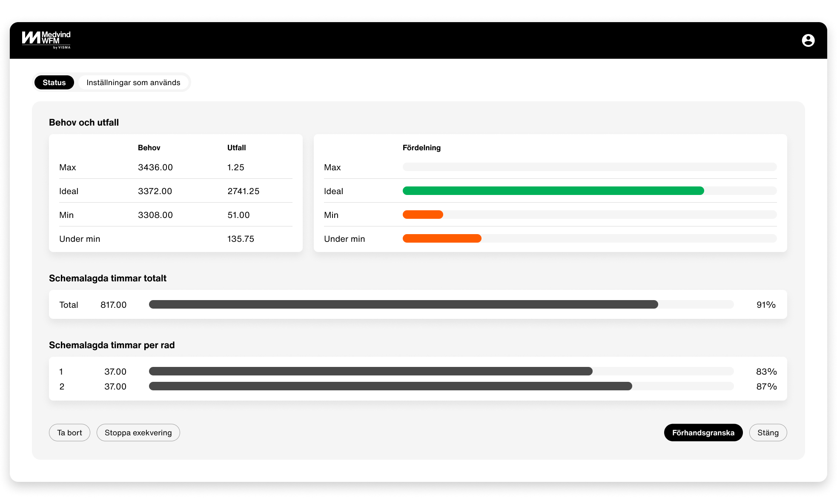Click the orange Under min bar
This screenshot has height=504, width=837.
(441, 238)
